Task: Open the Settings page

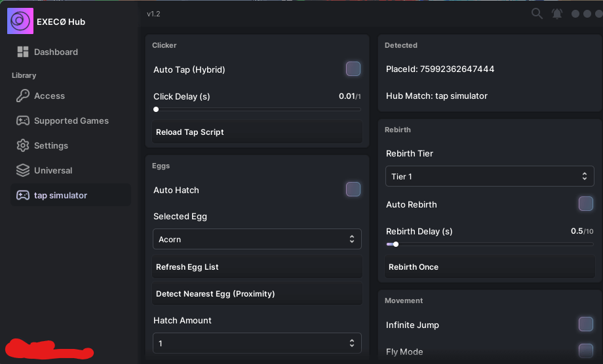Action: 71,145
